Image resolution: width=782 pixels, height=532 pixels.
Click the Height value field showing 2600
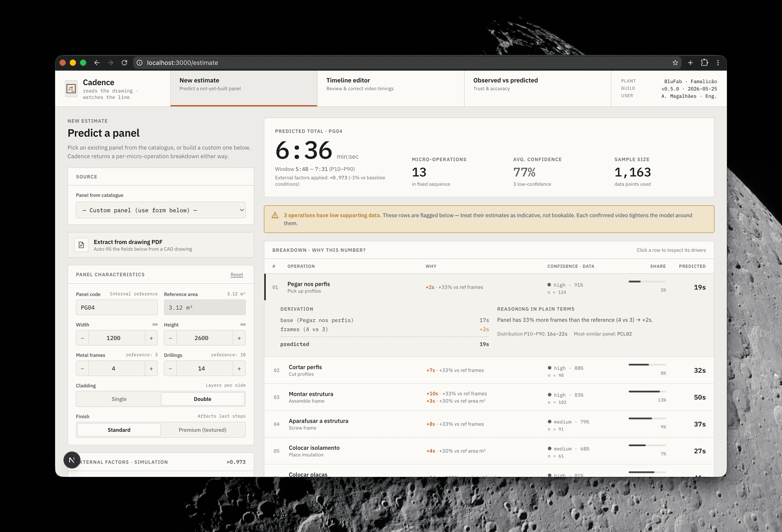205,338
